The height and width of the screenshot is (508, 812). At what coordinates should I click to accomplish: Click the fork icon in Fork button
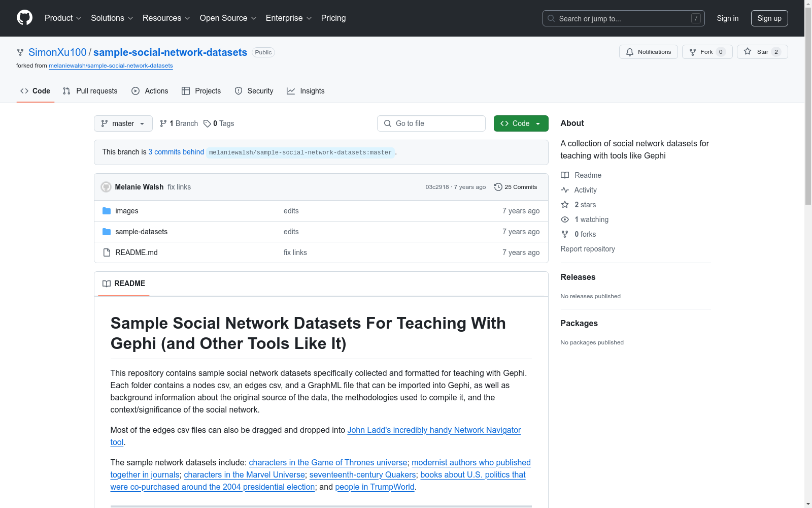tap(693, 52)
